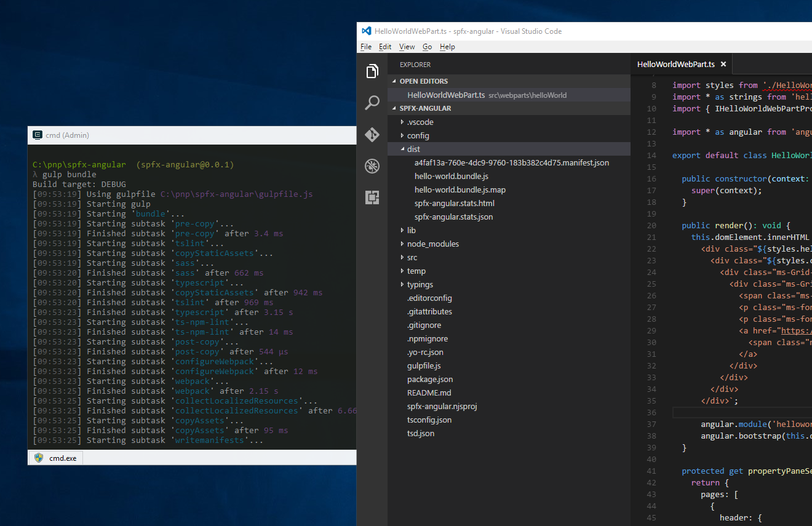Click the gulpfile.js path in cmd output
812x526 pixels.
click(237, 194)
